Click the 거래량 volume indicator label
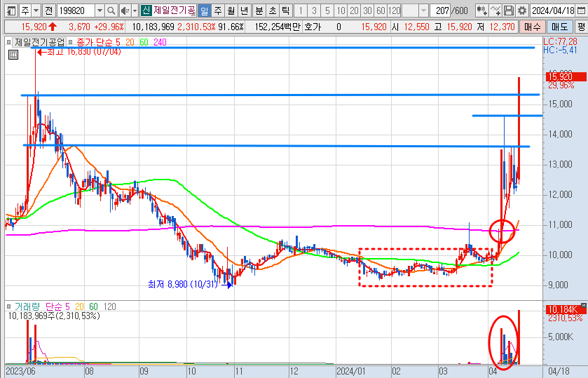The image size is (588, 378). [27, 306]
